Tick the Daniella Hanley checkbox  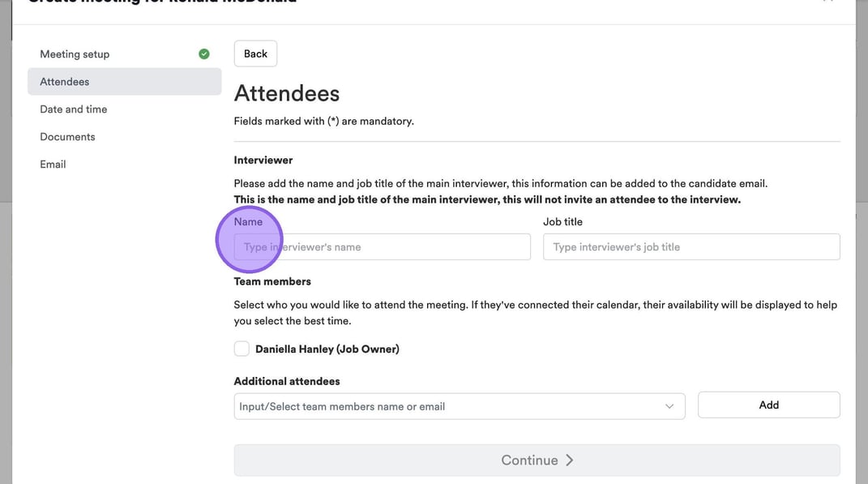click(x=242, y=349)
